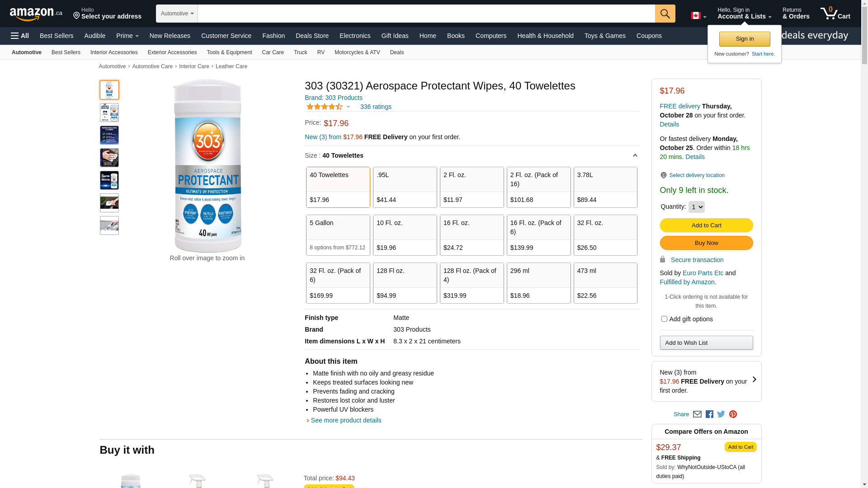
Task: Select the 128 Fl oz. $94.99 option
Action: 405,283
